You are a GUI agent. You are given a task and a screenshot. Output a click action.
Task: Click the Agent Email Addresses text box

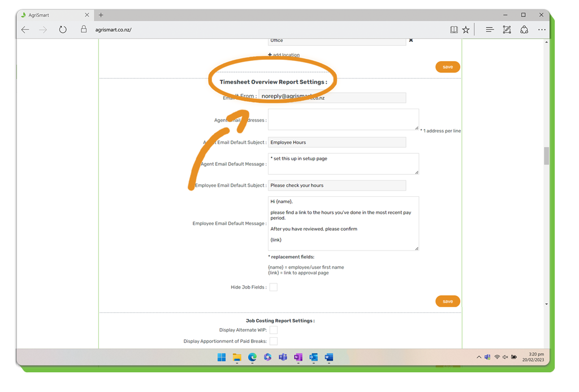point(343,119)
